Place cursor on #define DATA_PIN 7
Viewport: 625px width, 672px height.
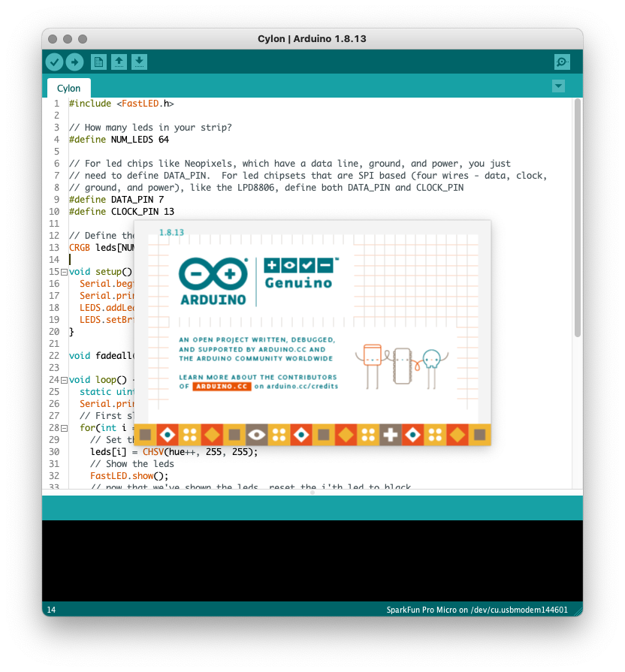click(116, 200)
